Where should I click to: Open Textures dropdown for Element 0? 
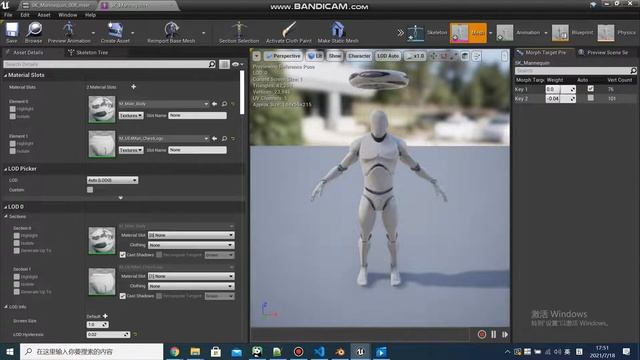click(x=131, y=116)
